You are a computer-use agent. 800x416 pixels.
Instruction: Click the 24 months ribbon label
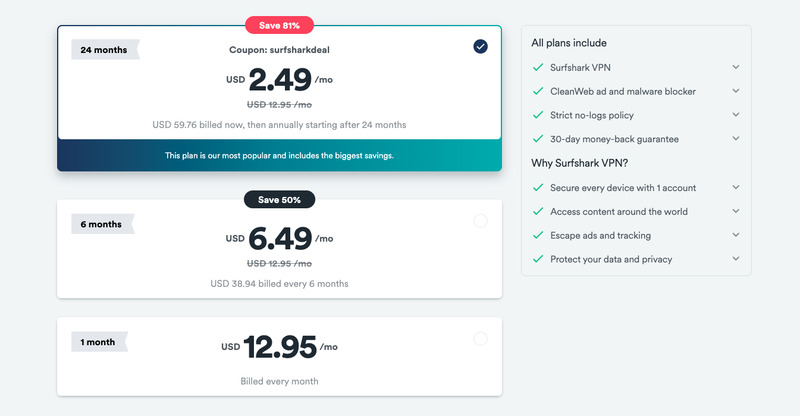[105, 50]
